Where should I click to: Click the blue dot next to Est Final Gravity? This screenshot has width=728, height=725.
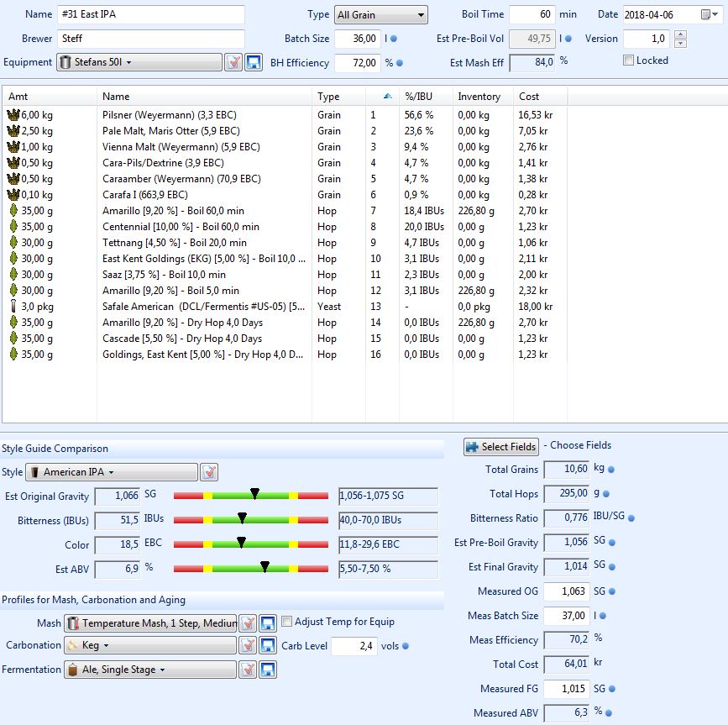pyautogui.click(x=612, y=566)
